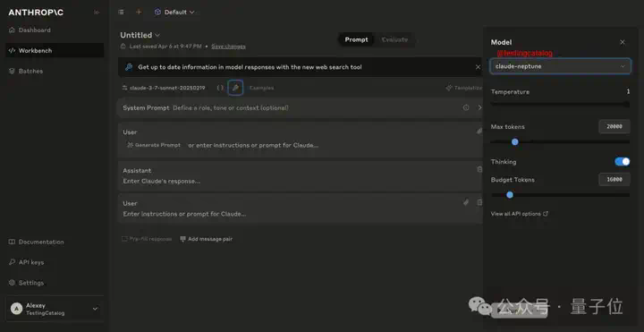Click the Dashboard home icon

coord(12,30)
